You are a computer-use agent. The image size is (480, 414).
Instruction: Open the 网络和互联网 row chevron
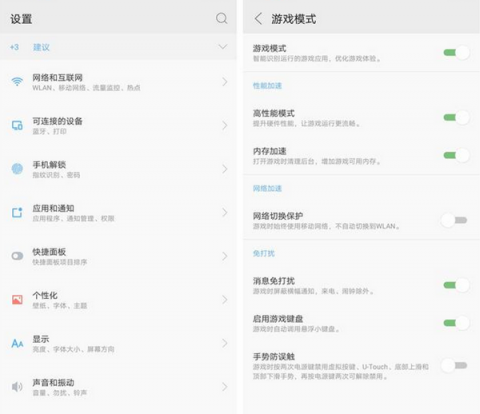pos(225,82)
